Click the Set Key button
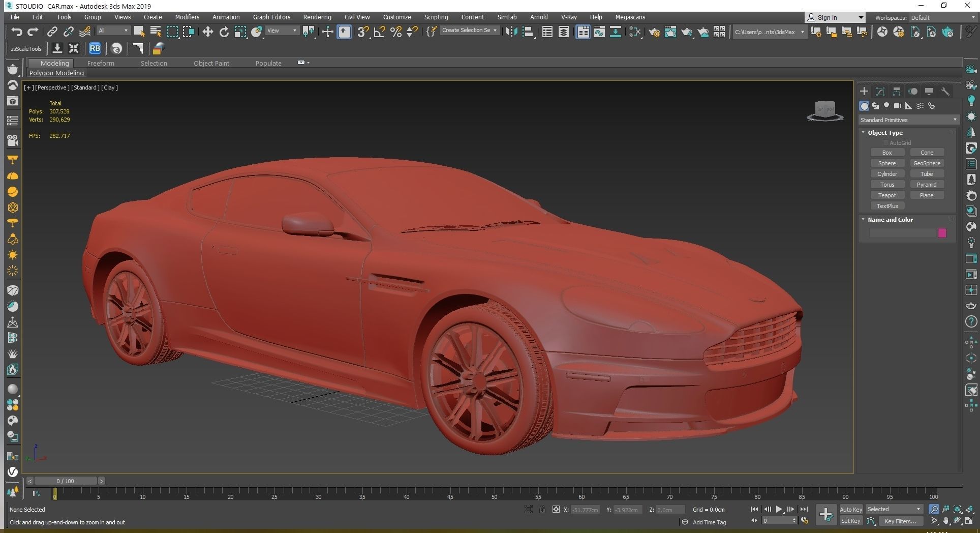This screenshot has width=980, height=533. tap(851, 521)
